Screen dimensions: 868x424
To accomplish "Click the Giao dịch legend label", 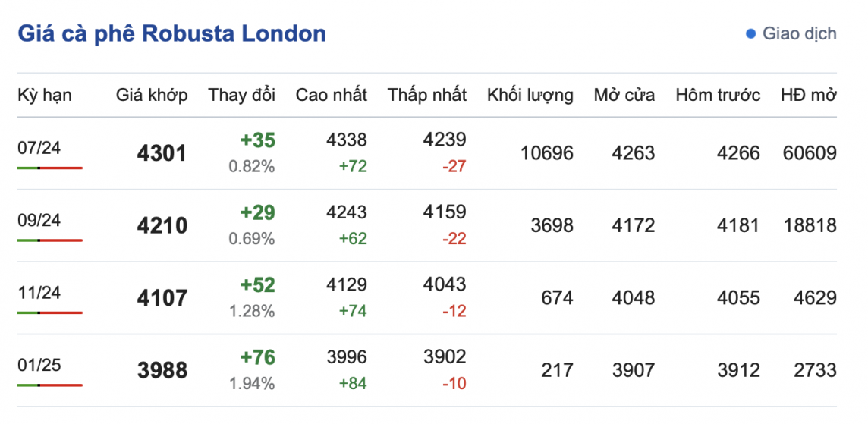I will tap(799, 33).
